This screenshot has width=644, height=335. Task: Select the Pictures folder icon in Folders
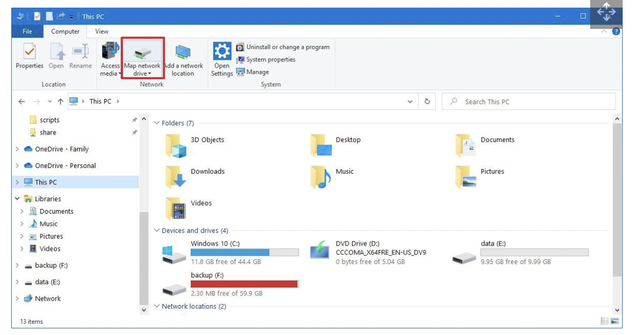click(x=466, y=178)
